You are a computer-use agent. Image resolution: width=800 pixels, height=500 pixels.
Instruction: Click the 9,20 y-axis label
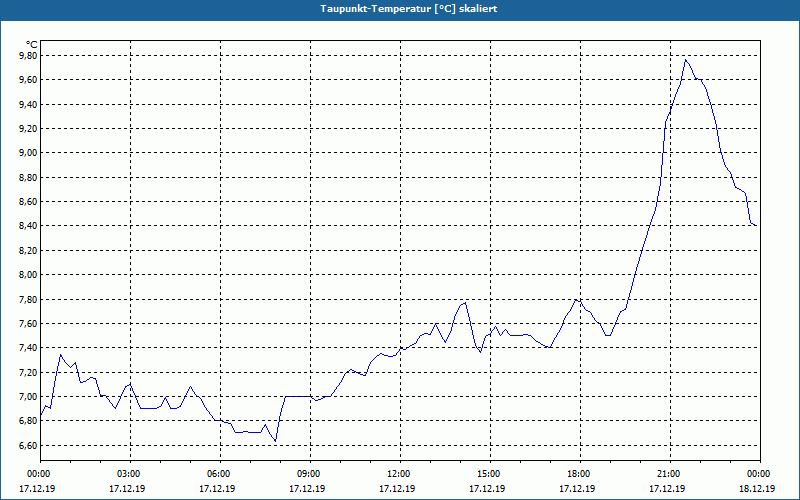tap(28, 129)
